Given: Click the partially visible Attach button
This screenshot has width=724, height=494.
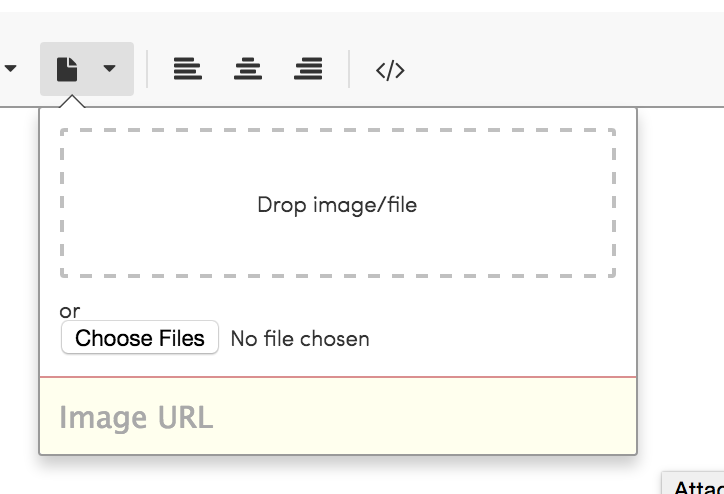Looking at the screenshot, I should [693, 483].
